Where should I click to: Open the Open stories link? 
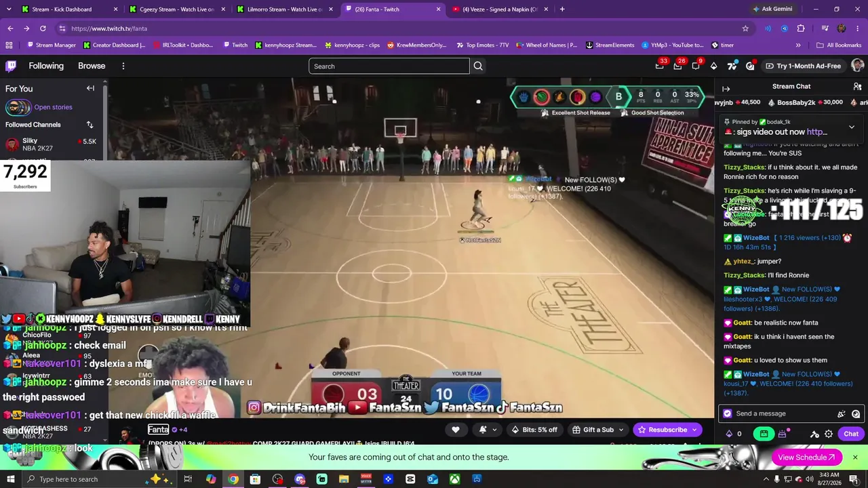(53, 107)
